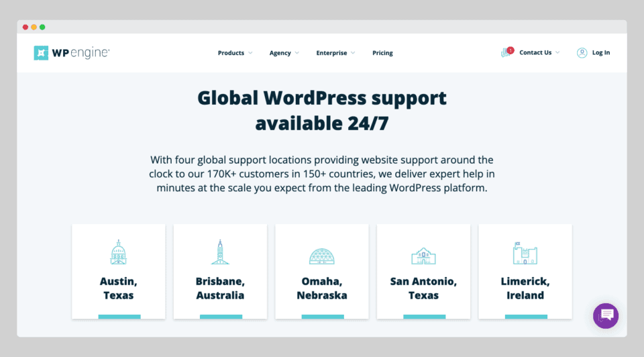This screenshot has height=357, width=644.
Task: Open the Enterprise menu
Action: 331,53
